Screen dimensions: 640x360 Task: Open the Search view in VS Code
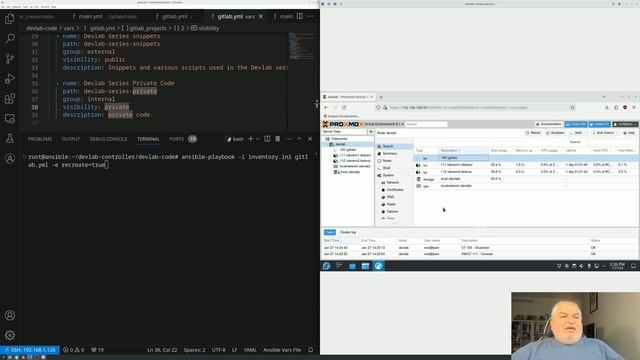pyautogui.click(x=10, y=38)
